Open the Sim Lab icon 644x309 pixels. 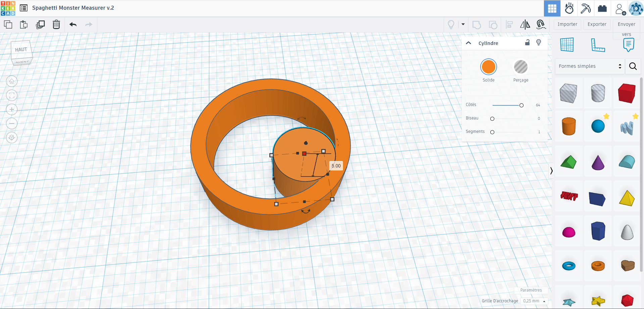(x=569, y=8)
